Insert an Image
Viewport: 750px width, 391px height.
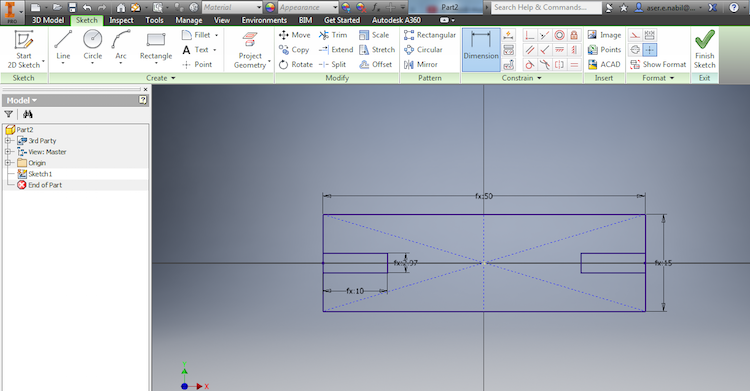point(604,35)
